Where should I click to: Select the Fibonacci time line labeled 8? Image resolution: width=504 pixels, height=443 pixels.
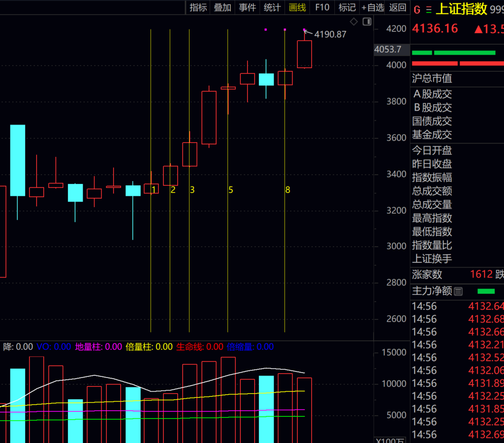[x=285, y=190]
